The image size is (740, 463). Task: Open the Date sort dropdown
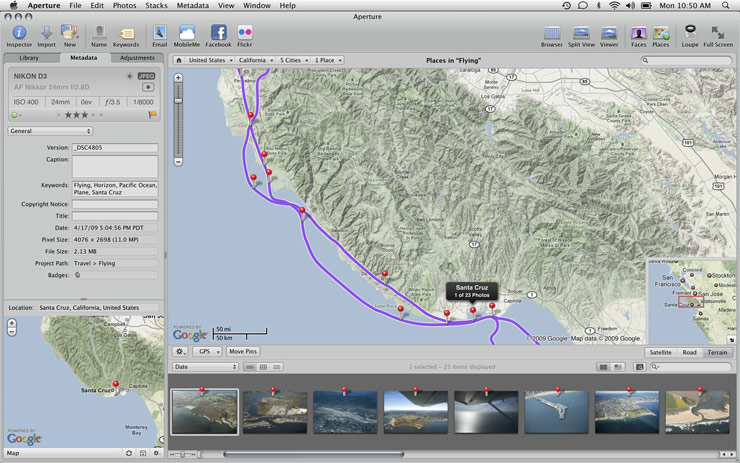point(205,367)
